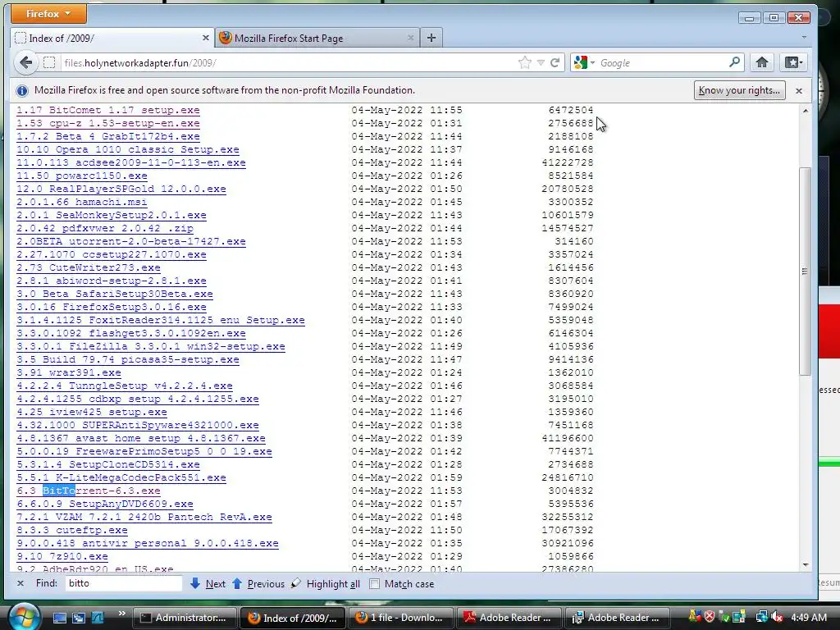Open the Firefox application menu
The height and width of the screenshot is (630, 840).
(x=48, y=14)
